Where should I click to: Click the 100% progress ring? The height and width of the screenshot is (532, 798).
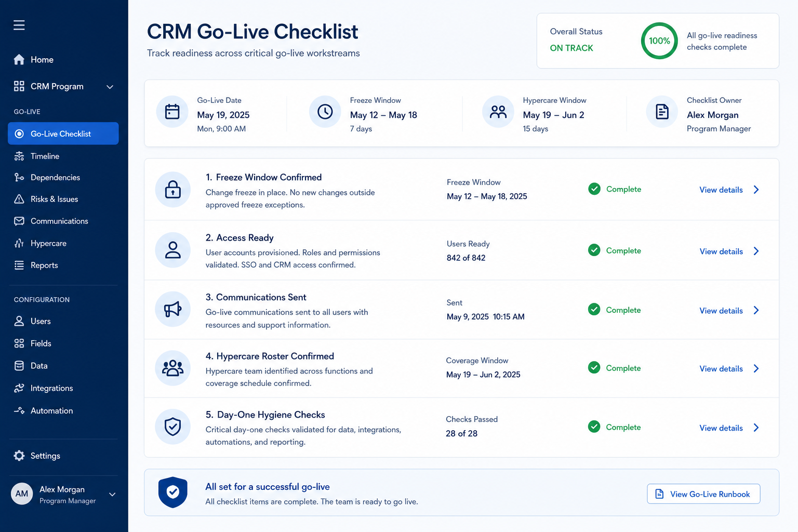click(x=659, y=41)
